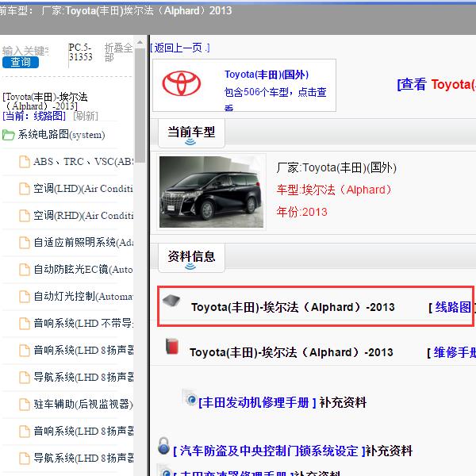
Task: Click 厂家:Toyota(丰田)(国外) text
Action: click(336, 167)
